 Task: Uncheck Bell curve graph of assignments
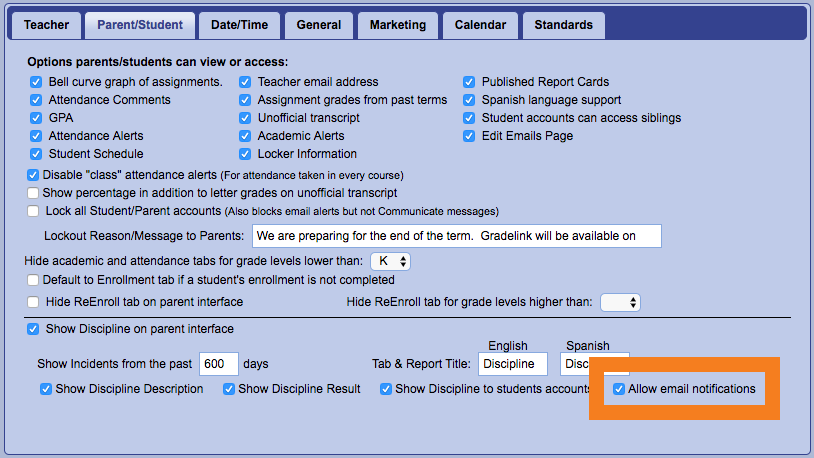[36, 82]
